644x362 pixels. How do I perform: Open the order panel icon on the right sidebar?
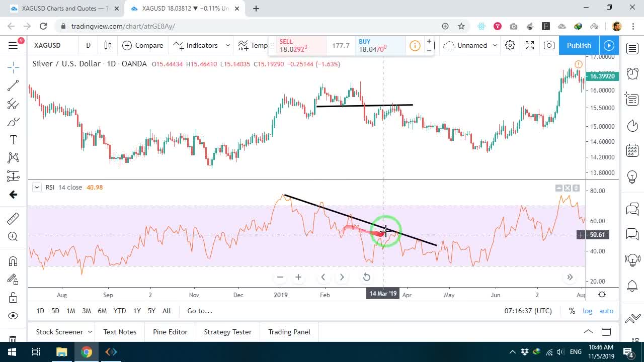tap(632, 319)
